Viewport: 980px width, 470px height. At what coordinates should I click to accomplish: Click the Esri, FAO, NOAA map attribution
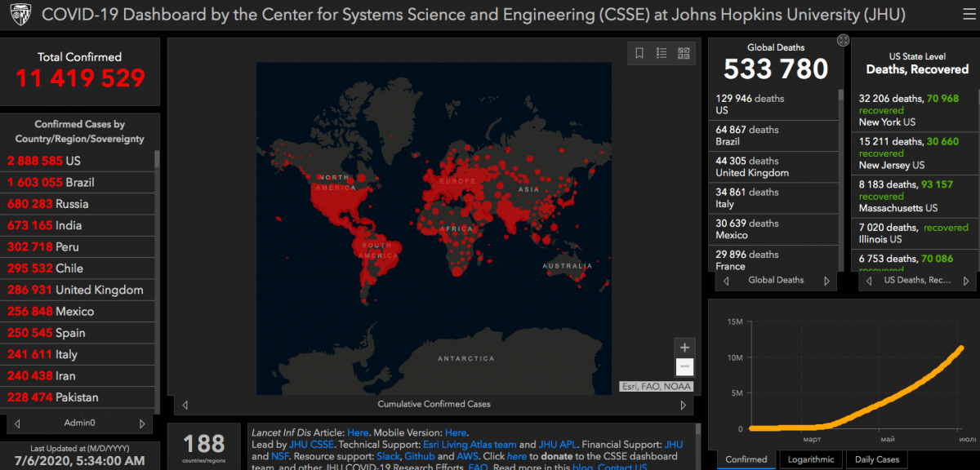656,387
